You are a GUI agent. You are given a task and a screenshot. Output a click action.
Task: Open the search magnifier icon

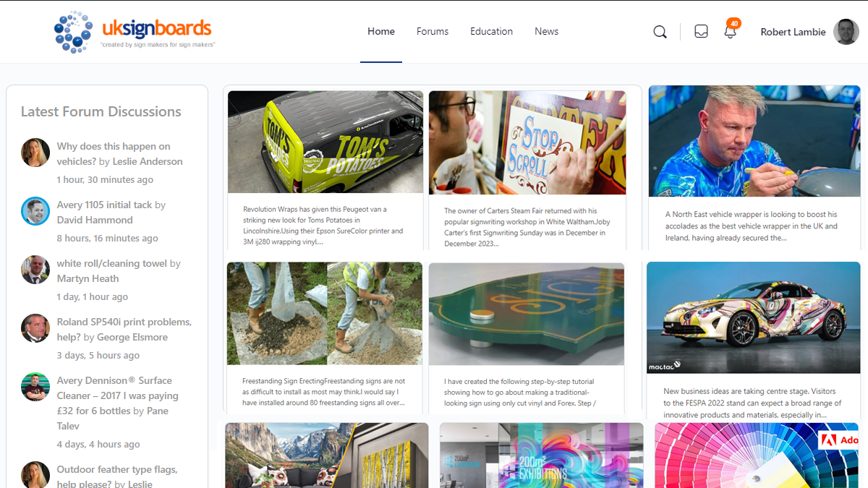coord(660,32)
